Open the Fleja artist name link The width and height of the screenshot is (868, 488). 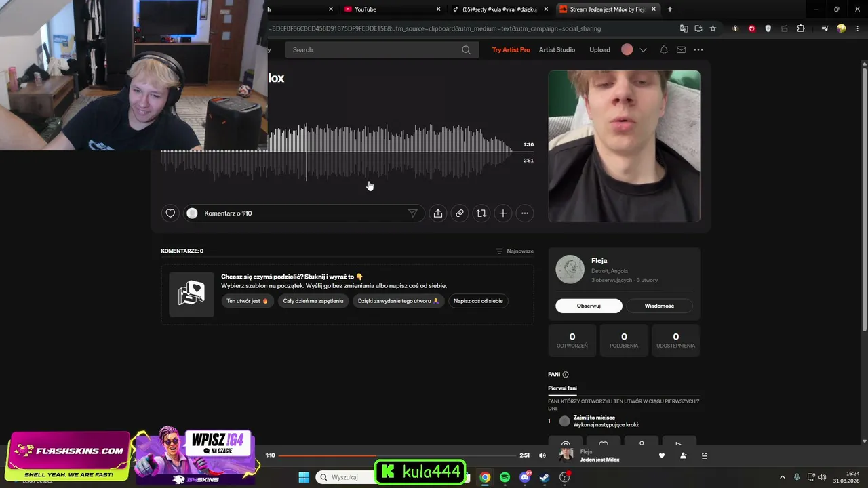pos(599,261)
